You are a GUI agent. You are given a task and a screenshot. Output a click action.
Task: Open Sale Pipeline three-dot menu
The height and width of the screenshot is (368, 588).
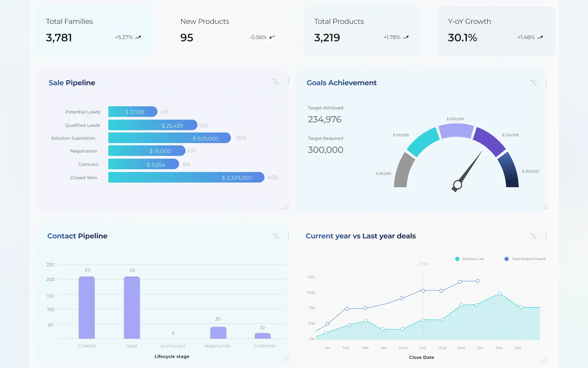tap(288, 81)
